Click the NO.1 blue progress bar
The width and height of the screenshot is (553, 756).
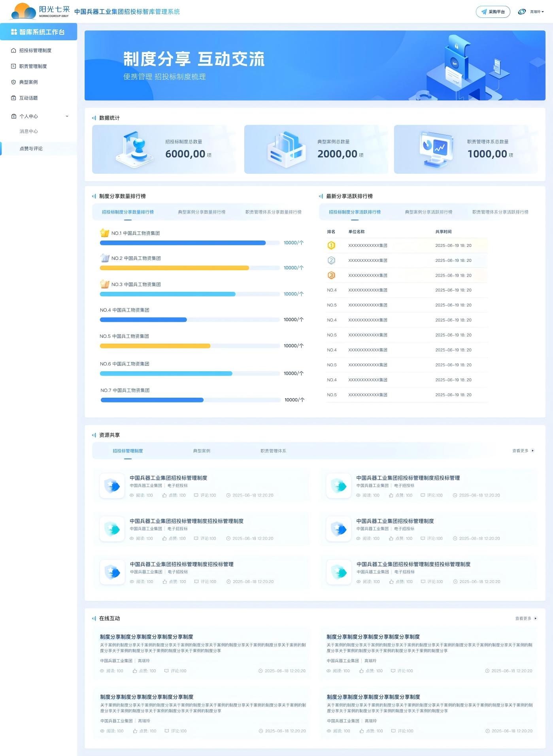(183, 243)
